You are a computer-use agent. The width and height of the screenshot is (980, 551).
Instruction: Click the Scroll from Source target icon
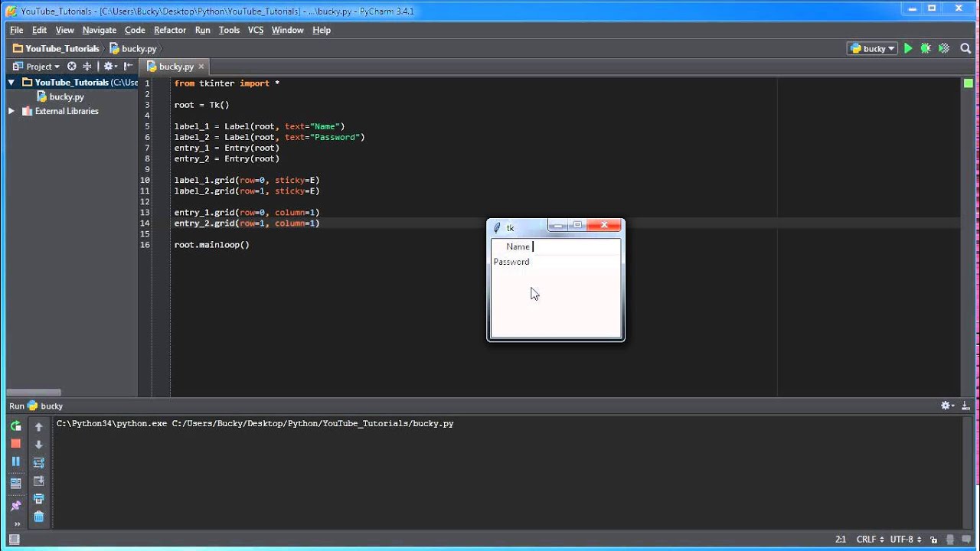(x=71, y=67)
